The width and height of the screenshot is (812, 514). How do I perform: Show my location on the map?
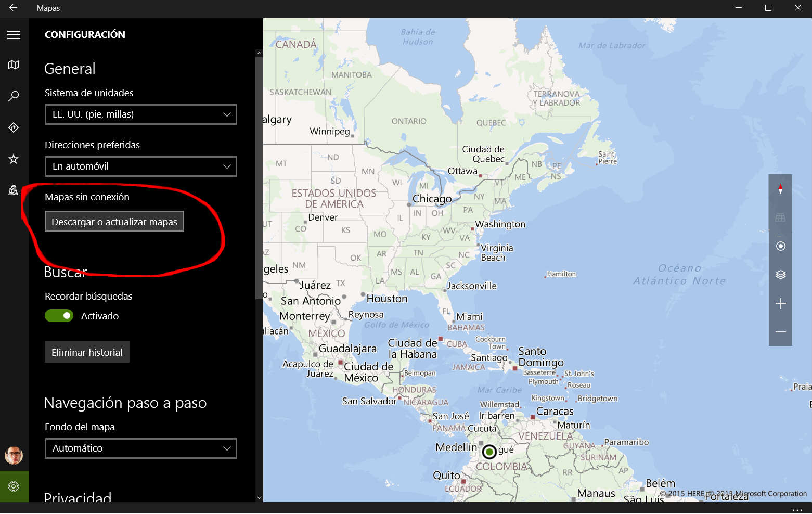(x=780, y=246)
